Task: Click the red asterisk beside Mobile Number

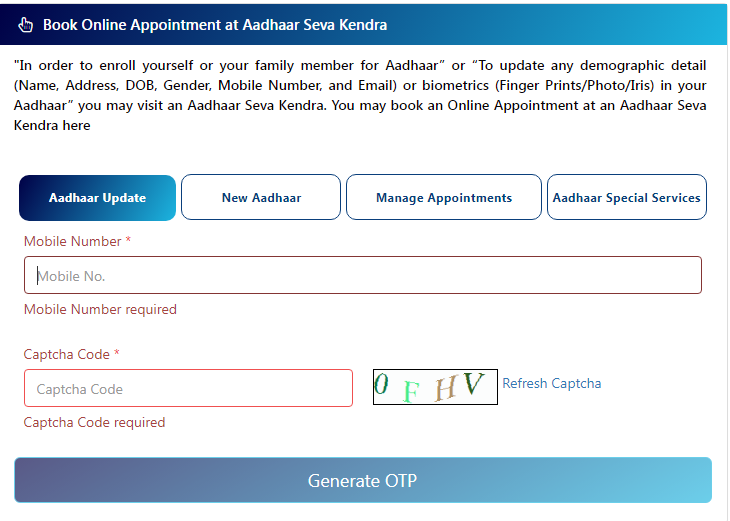Action: (128, 241)
